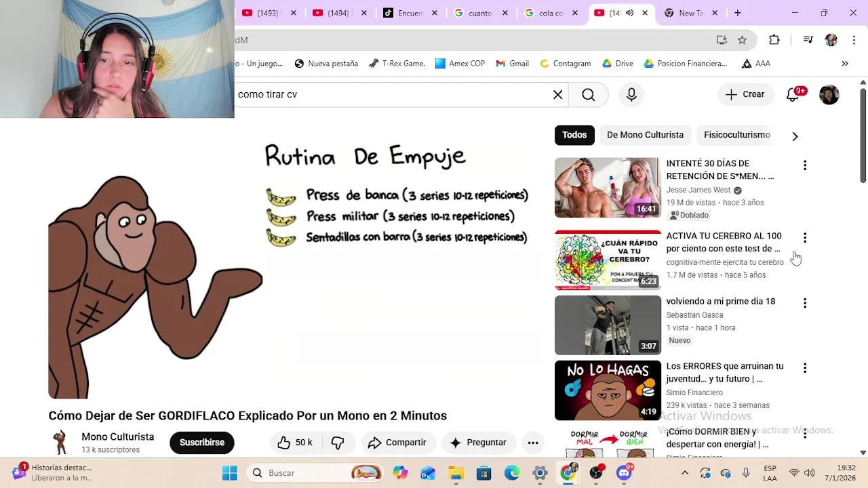Click the magnifying glass search button
This screenshot has height=488, width=868.
(x=589, y=95)
